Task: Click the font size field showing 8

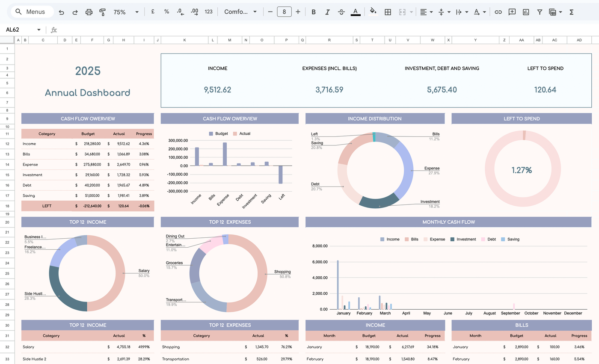Action: (284, 12)
